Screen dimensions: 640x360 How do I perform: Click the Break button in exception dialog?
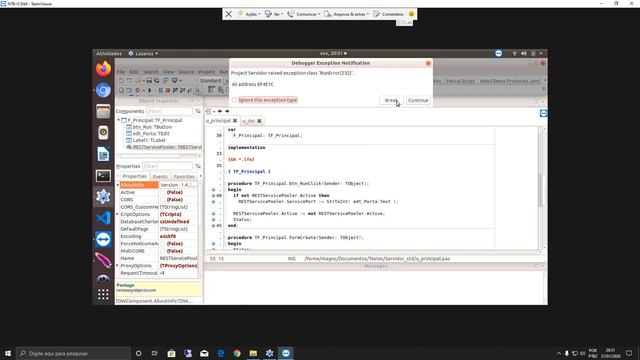[391, 100]
